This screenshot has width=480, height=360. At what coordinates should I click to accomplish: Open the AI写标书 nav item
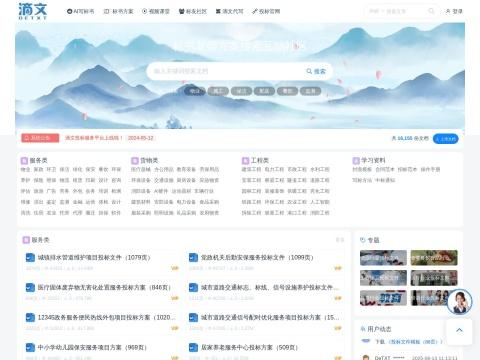coord(80,11)
